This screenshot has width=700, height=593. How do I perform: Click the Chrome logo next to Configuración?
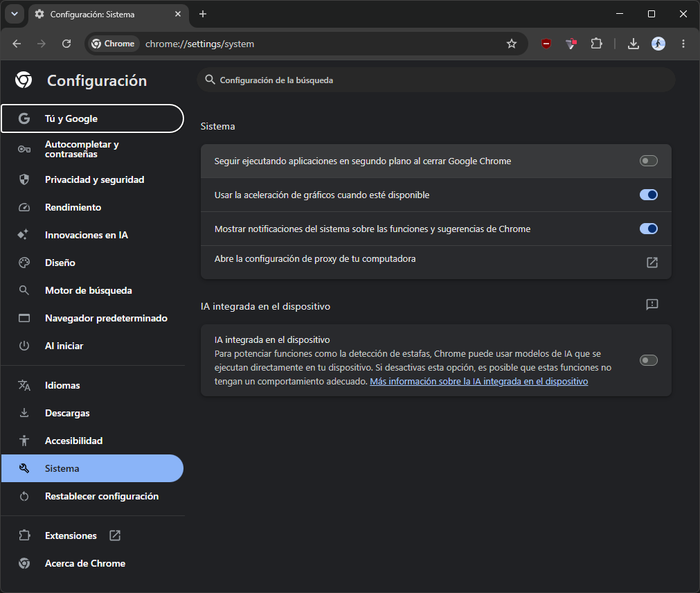click(24, 80)
